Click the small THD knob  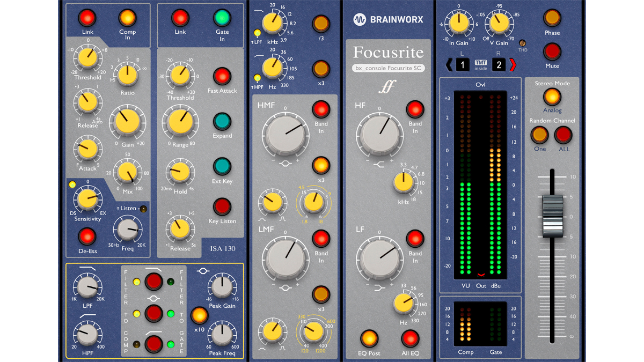[x=522, y=43]
